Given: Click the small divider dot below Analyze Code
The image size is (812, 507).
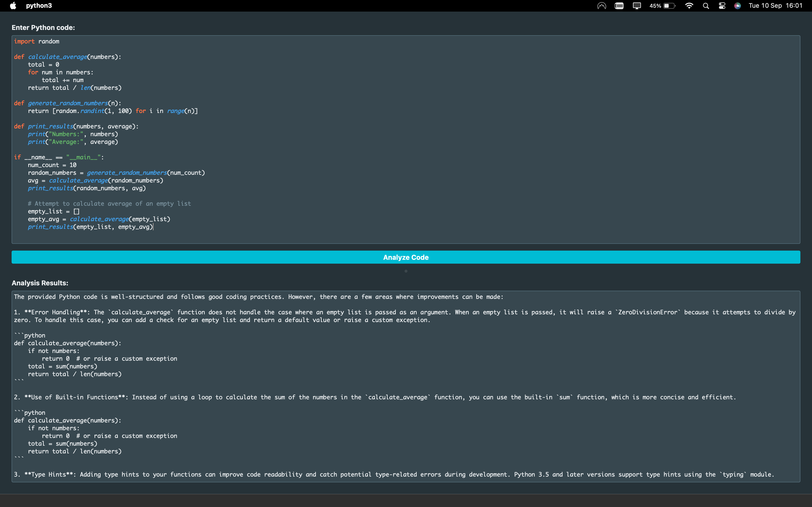Looking at the screenshot, I should click(x=406, y=271).
